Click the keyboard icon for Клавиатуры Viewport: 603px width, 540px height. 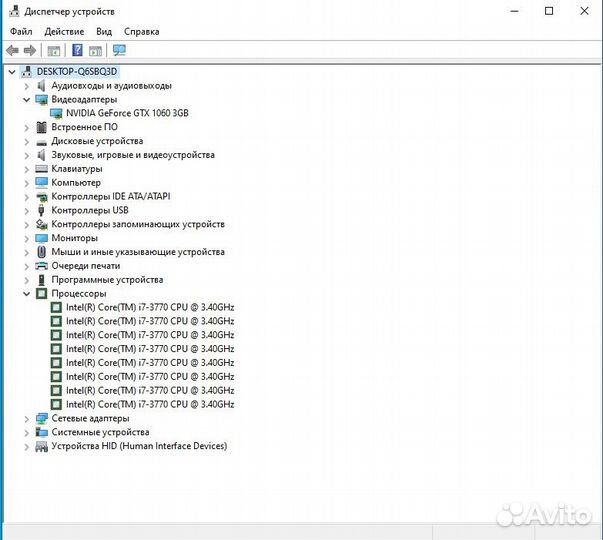(42, 169)
